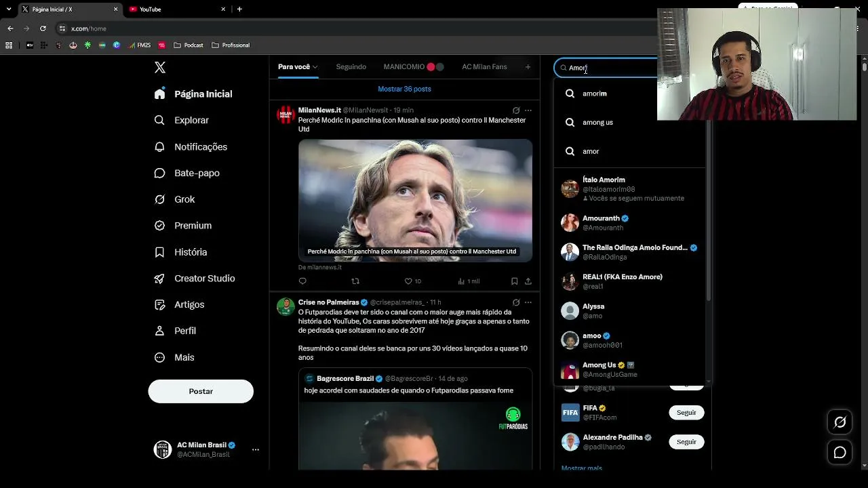Like the MilanNews.it post

[x=413, y=281]
